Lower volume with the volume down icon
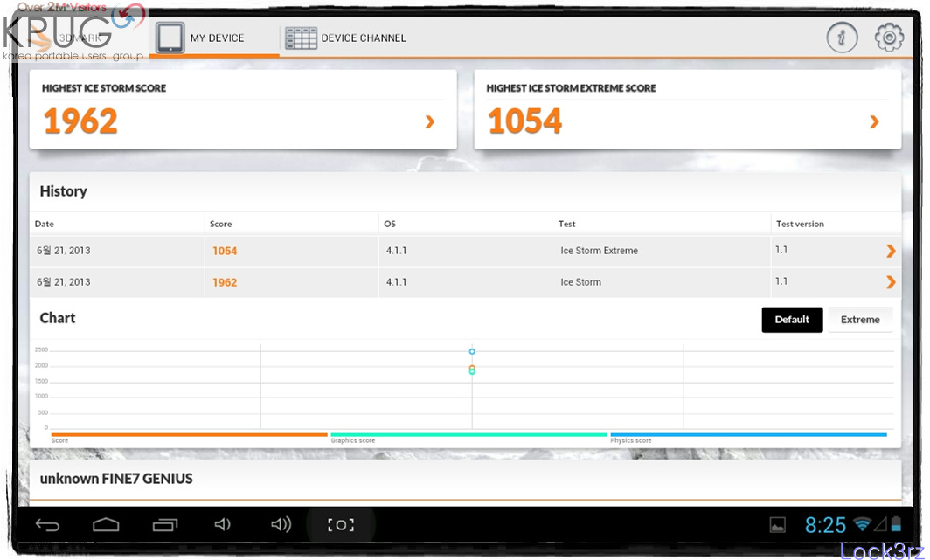The image size is (930, 560). [222, 524]
